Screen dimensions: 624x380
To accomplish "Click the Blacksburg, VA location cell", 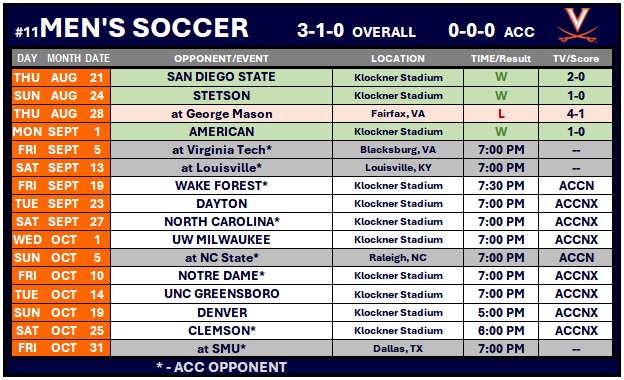I will coord(398,150).
